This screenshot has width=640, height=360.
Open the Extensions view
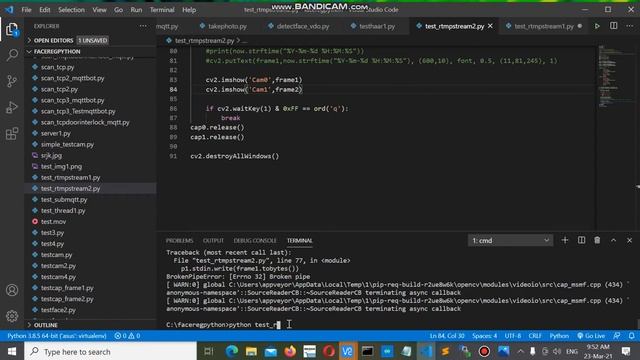12,133
